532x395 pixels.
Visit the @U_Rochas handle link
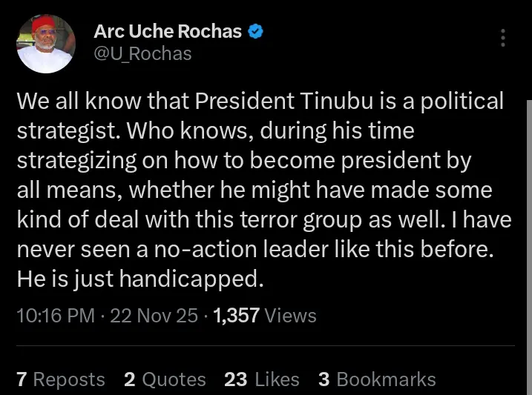pos(143,53)
